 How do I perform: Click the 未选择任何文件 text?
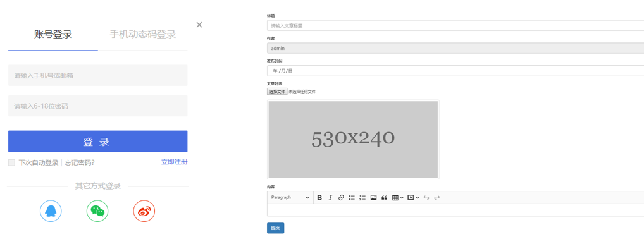(302, 92)
